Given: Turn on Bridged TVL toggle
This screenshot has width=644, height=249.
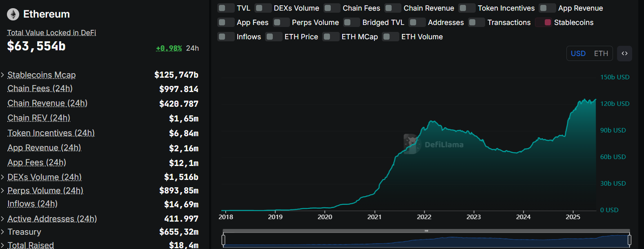Looking at the screenshot, I should coord(351,22).
